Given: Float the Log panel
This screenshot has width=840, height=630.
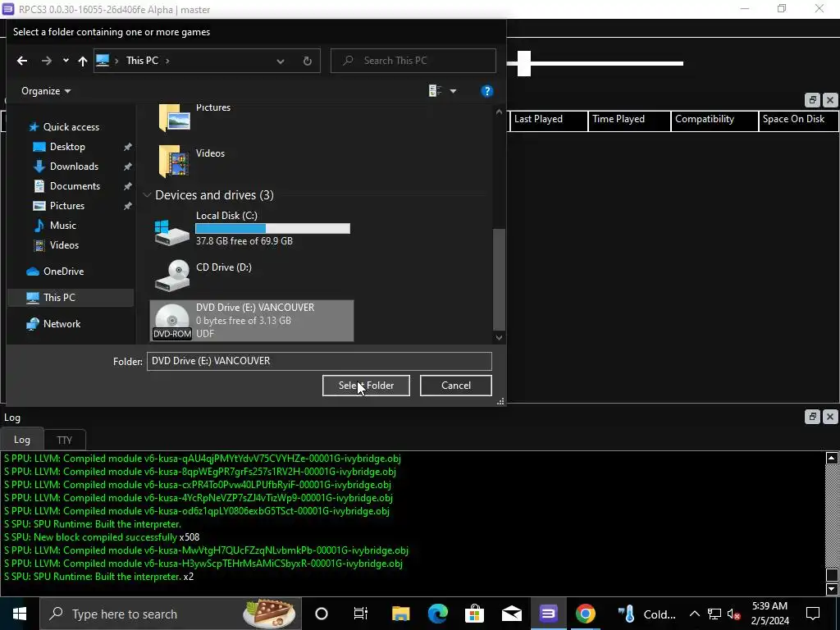Looking at the screenshot, I should 812,417.
